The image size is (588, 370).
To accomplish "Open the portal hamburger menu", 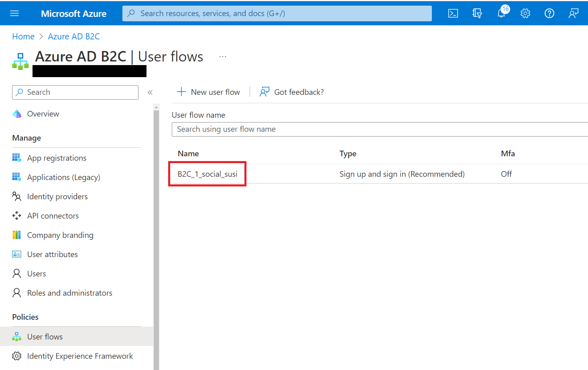I will pos(14,13).
